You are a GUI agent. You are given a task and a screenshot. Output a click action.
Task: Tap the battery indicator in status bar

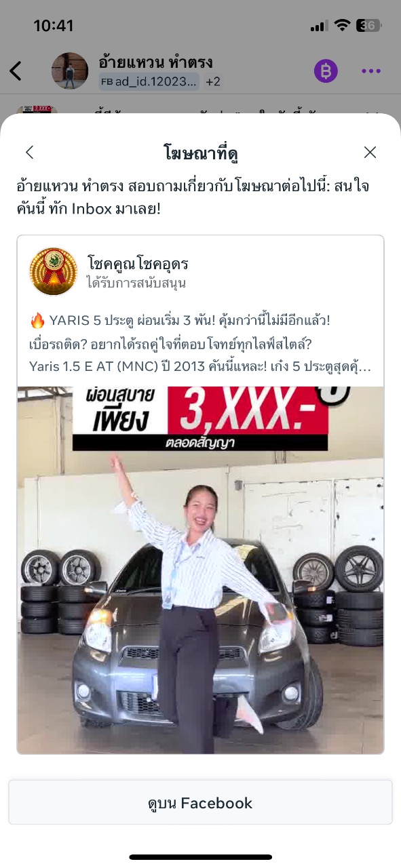click(369, 26)
